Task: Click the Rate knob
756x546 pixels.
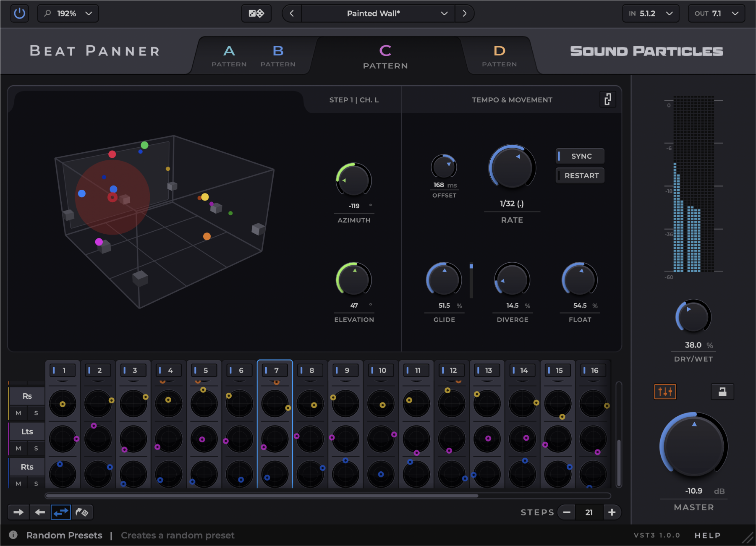Action: (x=512, y=167)
